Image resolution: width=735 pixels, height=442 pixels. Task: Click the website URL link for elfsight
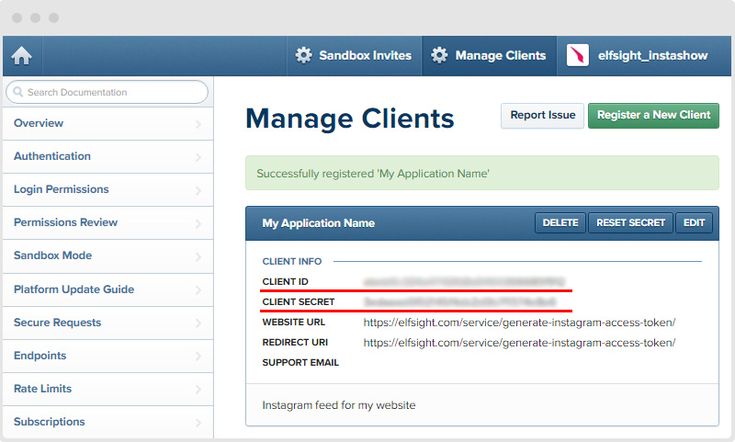pyautogui.click(x=519, y=323)
